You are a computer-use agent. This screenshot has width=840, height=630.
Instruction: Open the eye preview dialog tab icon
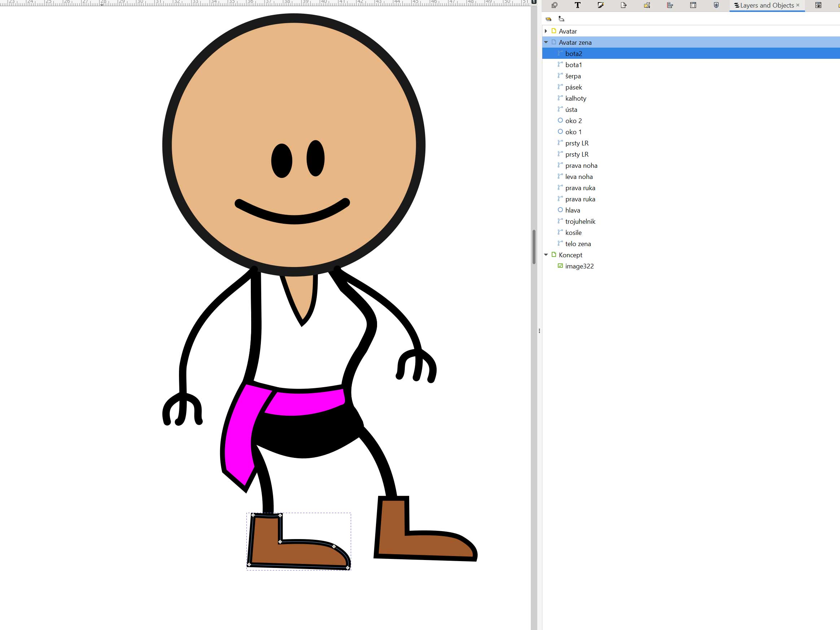tap(818, 5)
